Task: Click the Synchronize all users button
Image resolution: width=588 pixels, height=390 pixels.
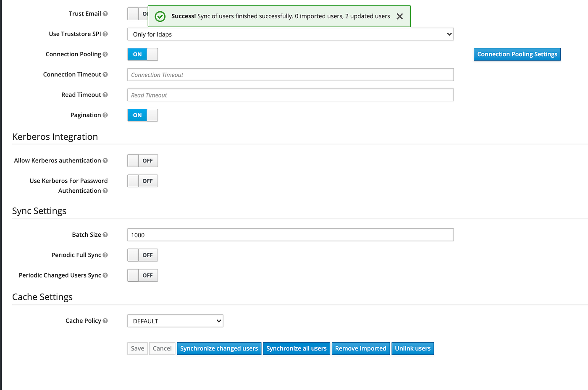Action: 296,348
